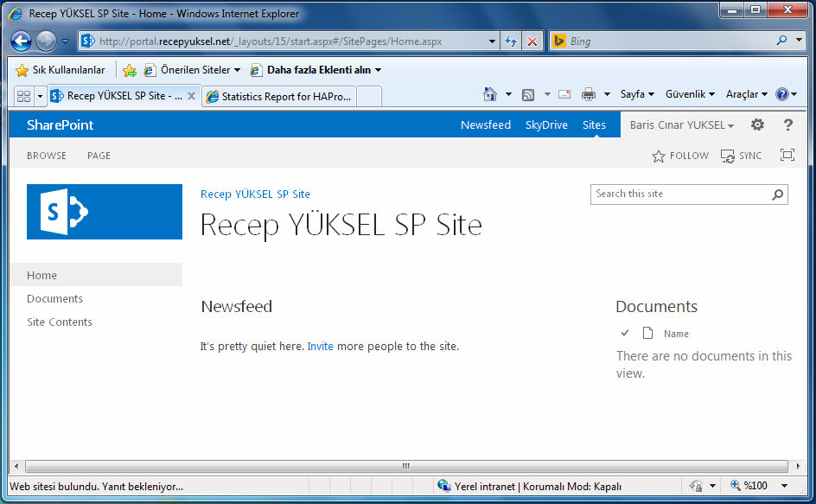Switch to Statistics Report for HAPro tab
816x504 pixels.
(279, 96)
